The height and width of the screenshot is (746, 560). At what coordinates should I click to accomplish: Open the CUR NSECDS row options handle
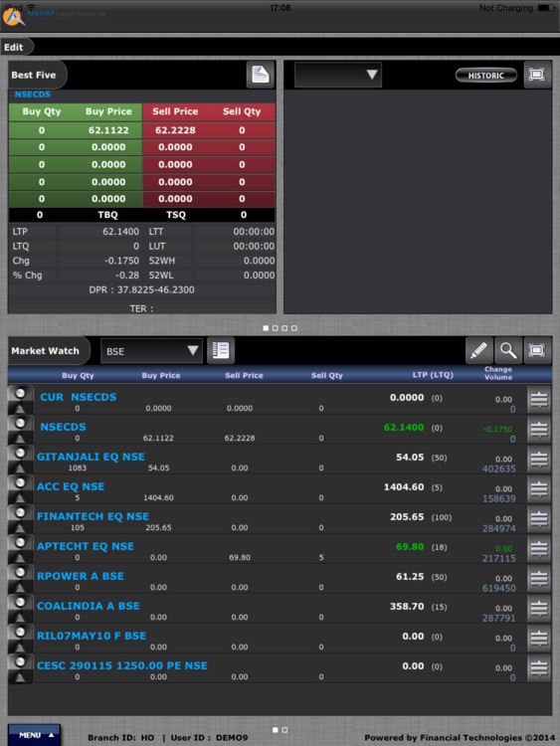[538, 400]
